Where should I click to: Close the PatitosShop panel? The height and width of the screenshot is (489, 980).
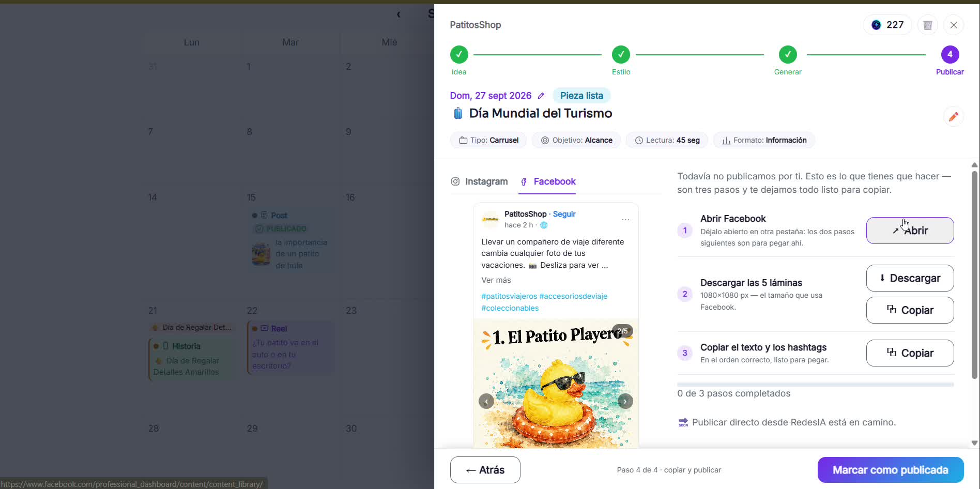(954, 25)
